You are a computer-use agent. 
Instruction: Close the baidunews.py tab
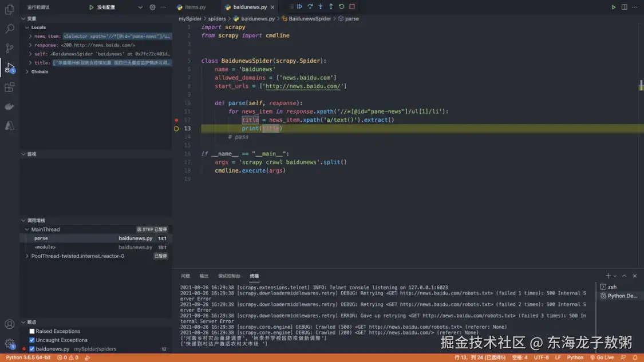point(272,7)
